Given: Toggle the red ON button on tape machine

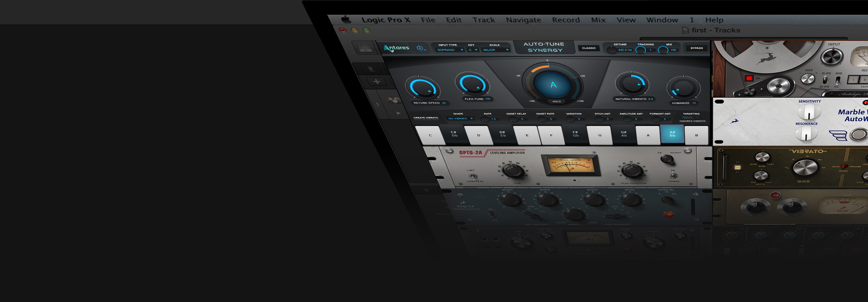Looking at the screenshot, I should [749, 78].
